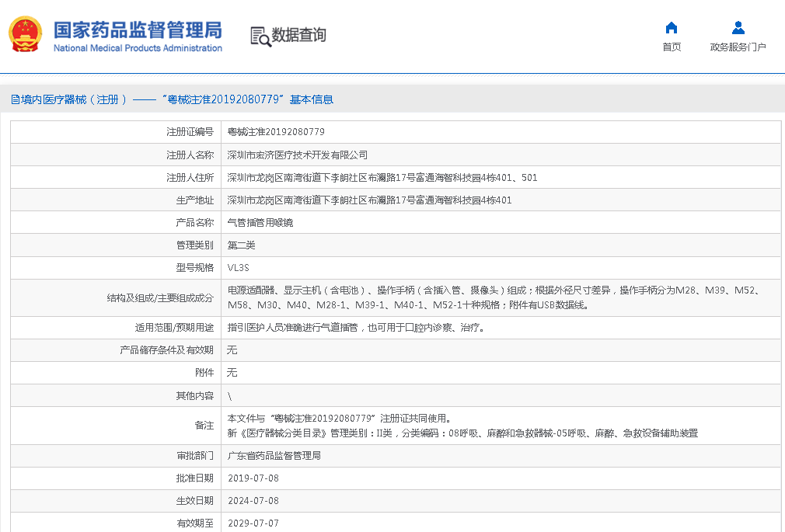Go to 首页 via its text label
The height and width of the screenshot is (532, 785).
tap(672, 47)
